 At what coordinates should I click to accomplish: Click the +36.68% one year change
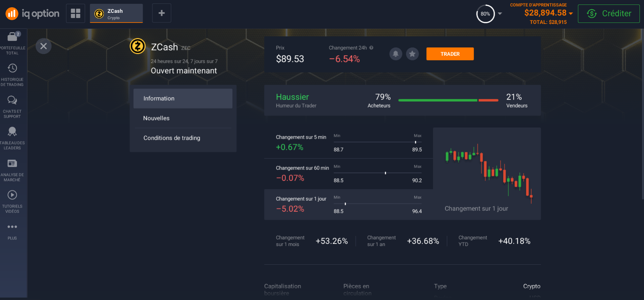(423, 241)
